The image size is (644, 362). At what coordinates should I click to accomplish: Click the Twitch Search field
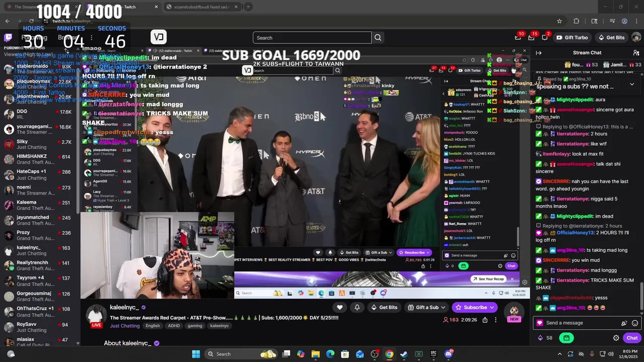[x=312, y=38]
